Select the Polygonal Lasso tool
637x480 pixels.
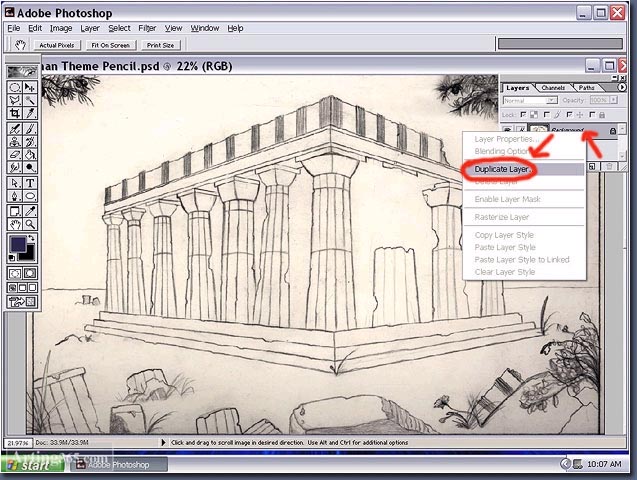click(x=15, y=100)
